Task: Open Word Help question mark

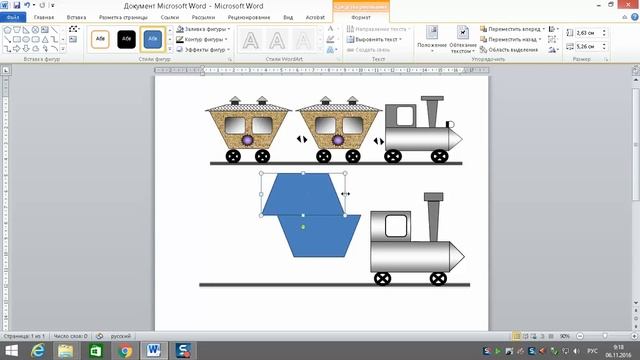Action: pyautogui.click(x=634, y=17)
